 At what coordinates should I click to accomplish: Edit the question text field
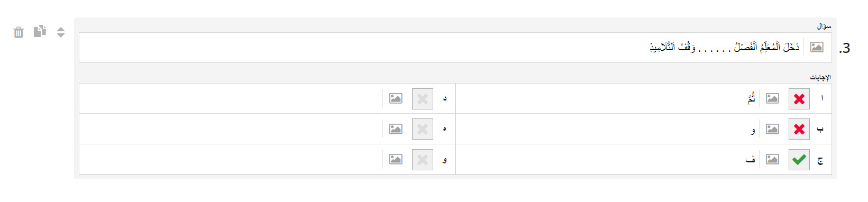[442, 47]
